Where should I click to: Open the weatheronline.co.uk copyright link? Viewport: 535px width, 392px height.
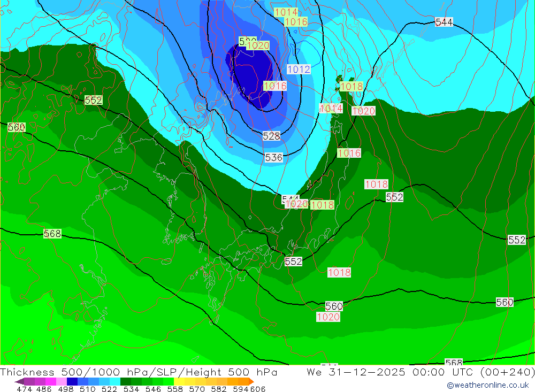click(x=487, y=385)
